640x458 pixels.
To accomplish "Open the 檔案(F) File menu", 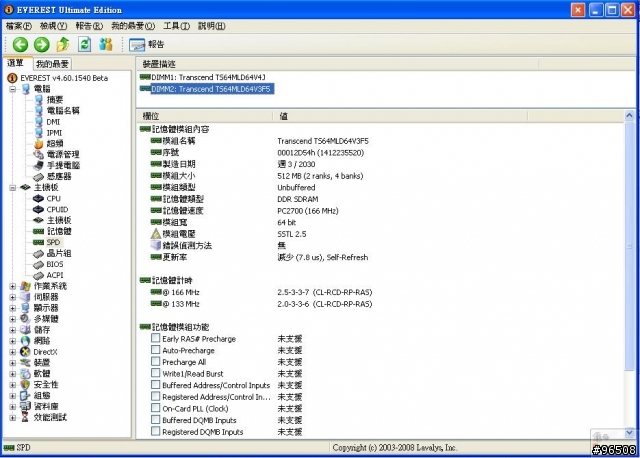I will tap(19, 26).
